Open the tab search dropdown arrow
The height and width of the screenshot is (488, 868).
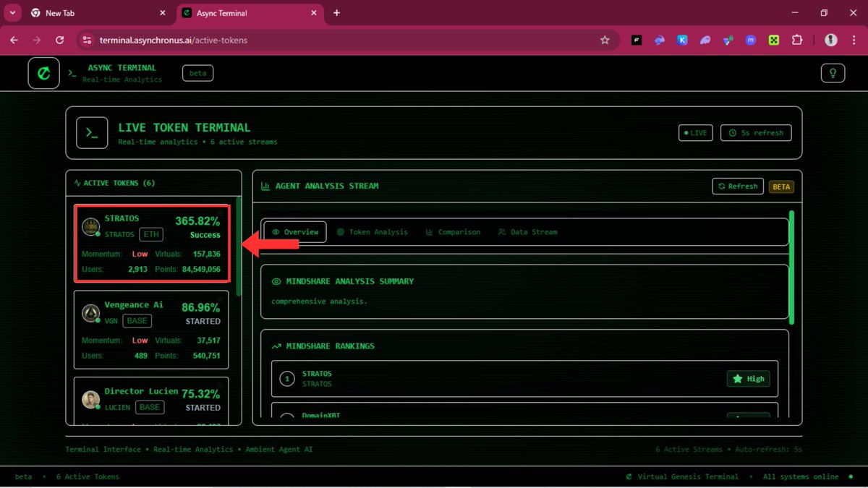(x=12, y=13)
